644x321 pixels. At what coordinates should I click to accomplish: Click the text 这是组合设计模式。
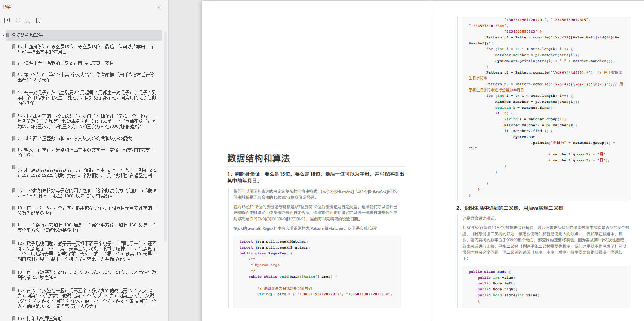480,219
